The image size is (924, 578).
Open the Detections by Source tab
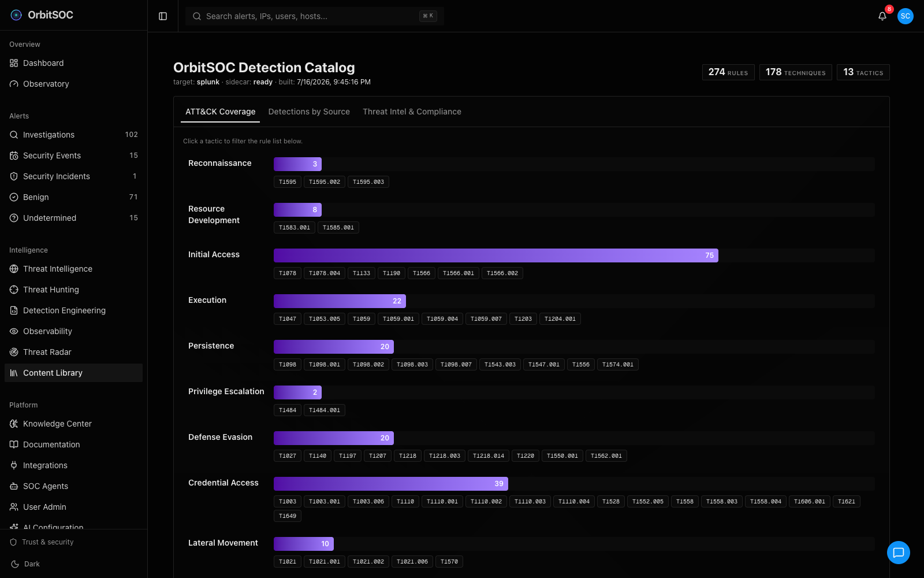(x=309, y=112)
